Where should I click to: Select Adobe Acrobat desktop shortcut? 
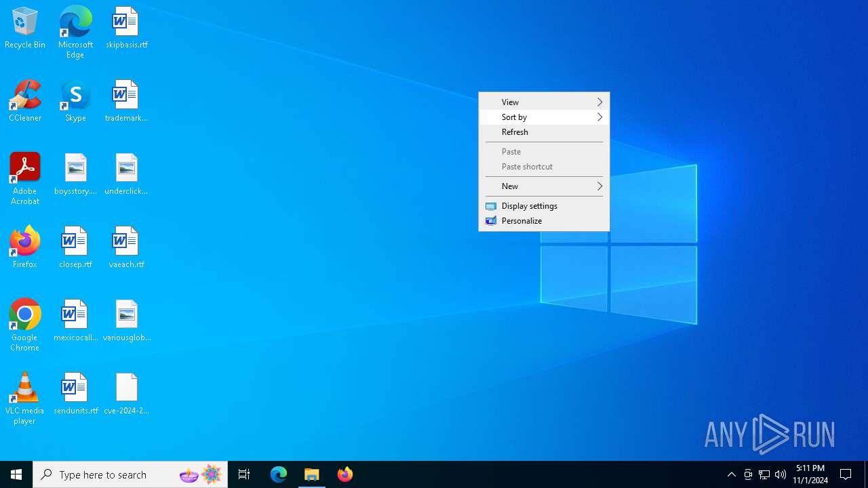tap(25, 179)
